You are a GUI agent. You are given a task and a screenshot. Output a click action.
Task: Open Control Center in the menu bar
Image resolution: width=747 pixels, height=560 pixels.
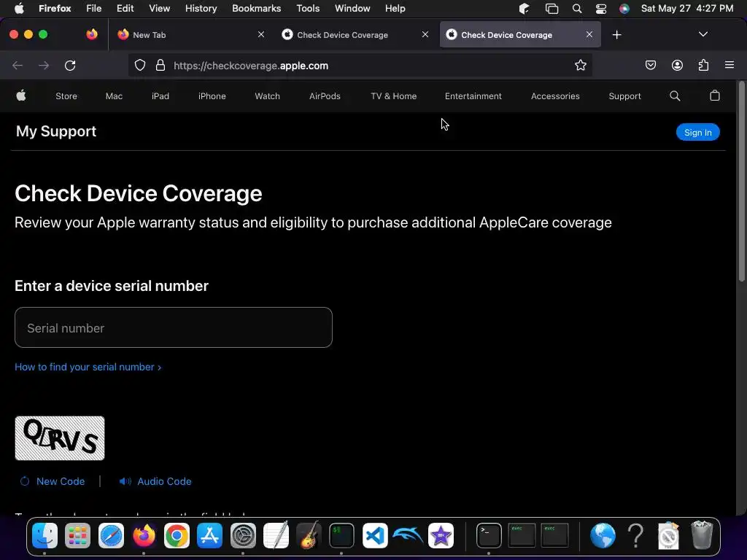[x=601, y=9]
